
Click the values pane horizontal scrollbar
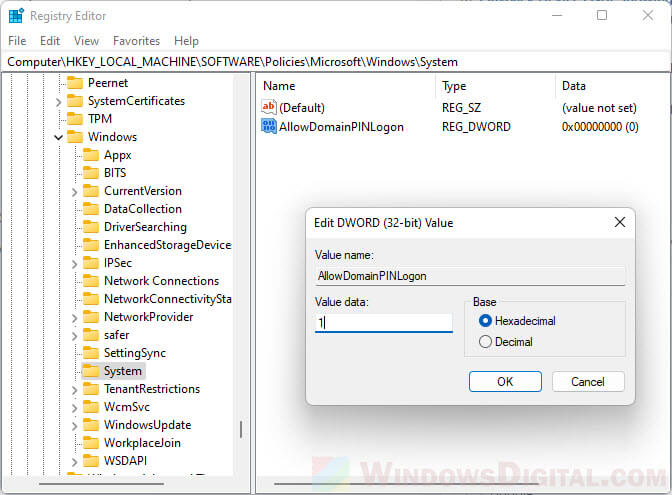[x=406, y=484]
